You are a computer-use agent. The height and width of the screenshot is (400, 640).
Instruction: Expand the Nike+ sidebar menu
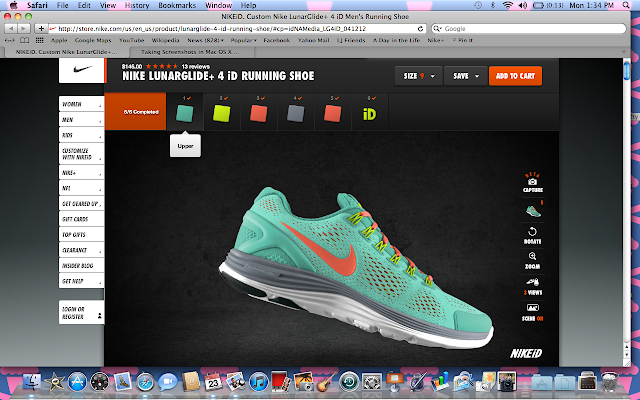tap(81, 173)
